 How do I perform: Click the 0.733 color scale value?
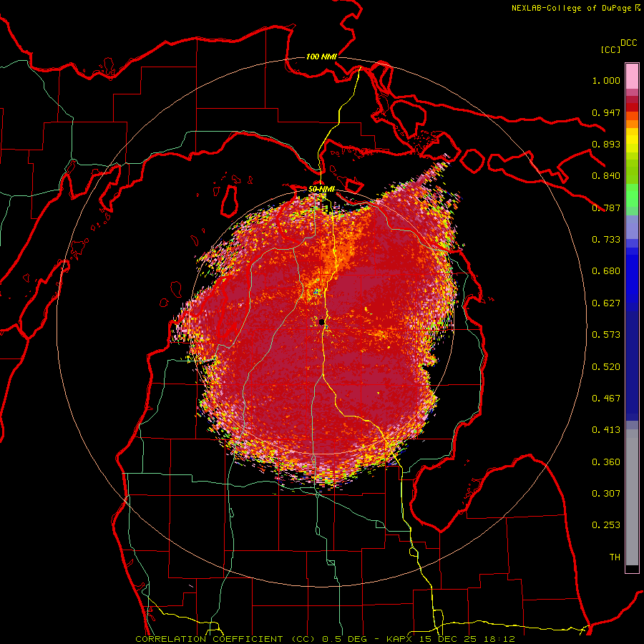pos(606,240)
